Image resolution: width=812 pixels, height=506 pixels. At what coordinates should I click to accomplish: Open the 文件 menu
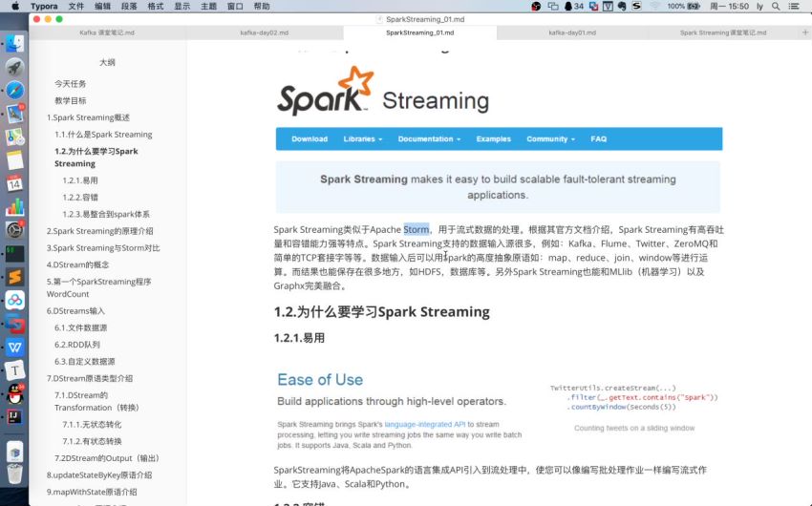tap(76, 7)
